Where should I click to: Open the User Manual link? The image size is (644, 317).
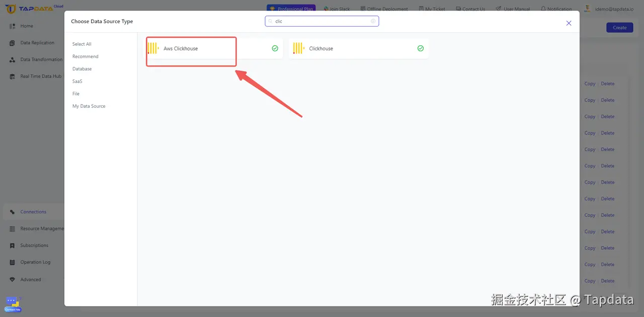coord(513,9)
